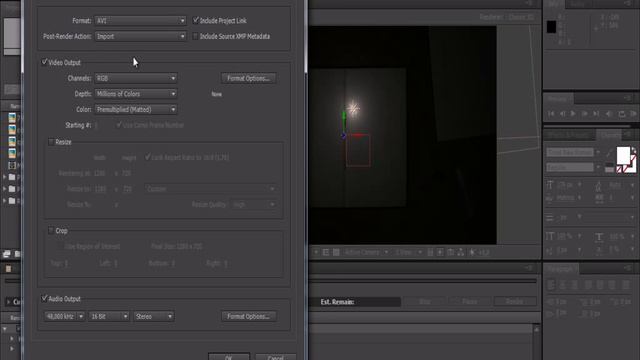Click the Render button in Render Queue
Screen dimensions: 640x360
pos(514,302)
